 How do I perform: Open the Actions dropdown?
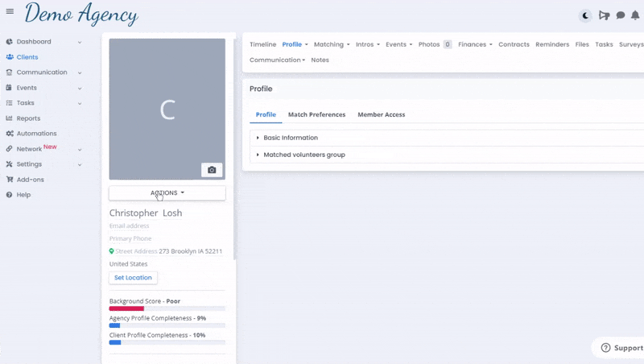(x=167, y=193)
